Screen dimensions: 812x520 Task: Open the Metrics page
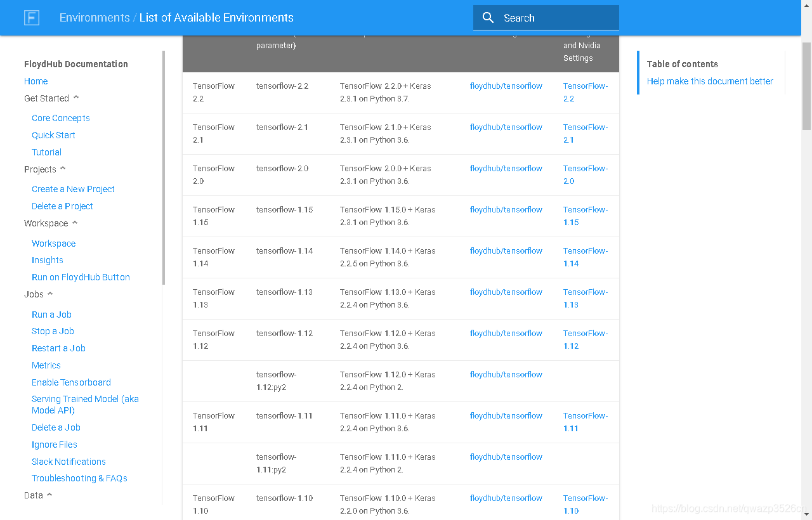pyautogui.click(x=46, y=365)
